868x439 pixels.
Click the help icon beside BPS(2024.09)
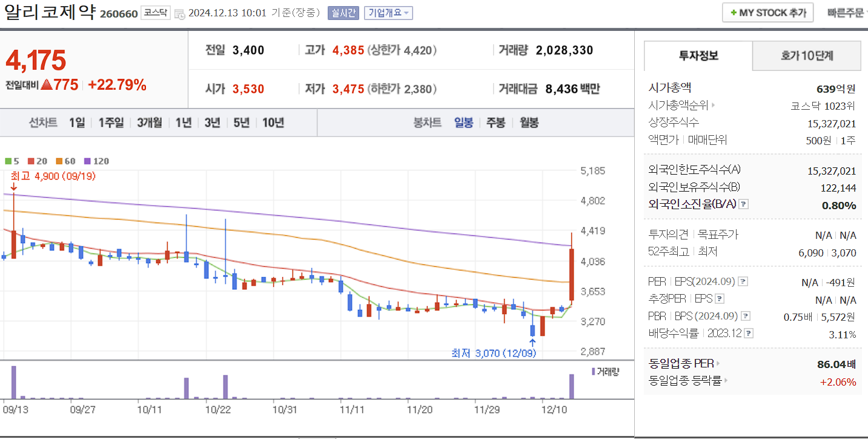(x=745, y=315)
